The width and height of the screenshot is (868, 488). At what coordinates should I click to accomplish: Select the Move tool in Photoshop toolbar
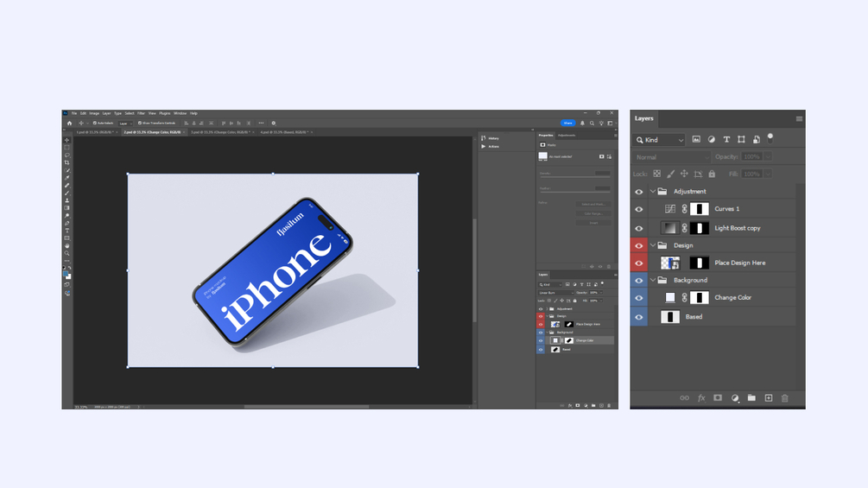point(67,140)
